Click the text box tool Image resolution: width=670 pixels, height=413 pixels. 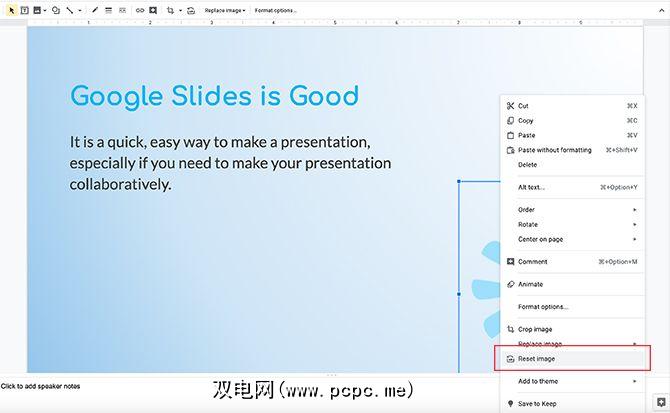click(x=24, y=10)
